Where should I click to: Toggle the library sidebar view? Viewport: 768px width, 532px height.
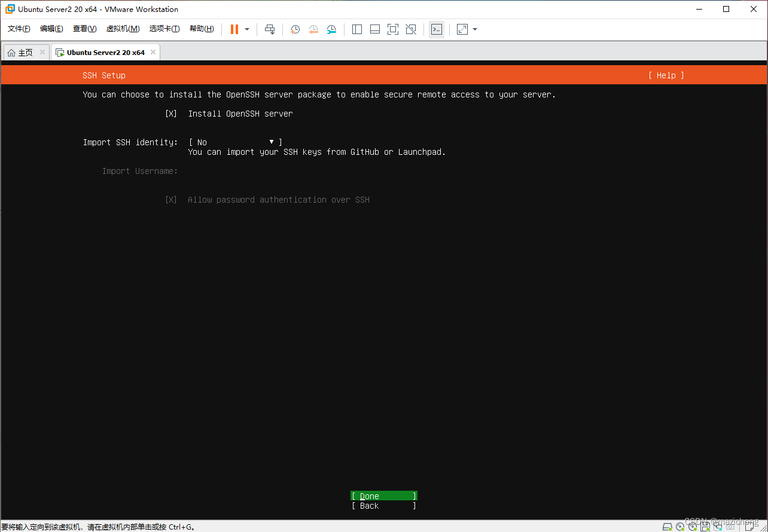pos(357,29)
